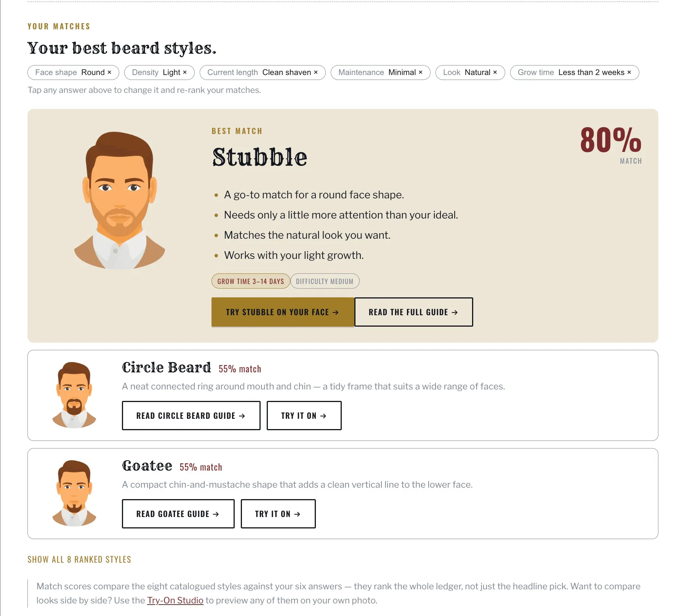Clear the Look Natural chip

(470, 72)
